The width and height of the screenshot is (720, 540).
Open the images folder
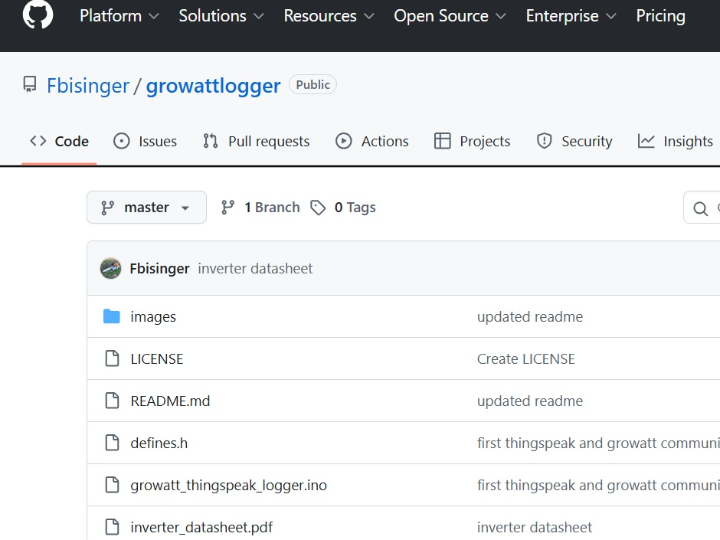click(x=153, y=317)
